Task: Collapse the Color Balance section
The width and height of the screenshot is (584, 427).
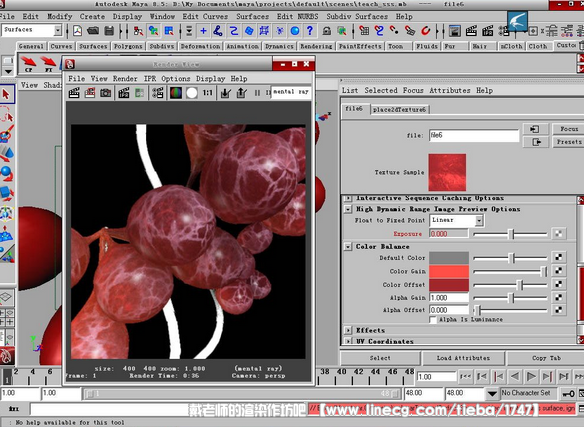Action: click(348, 246)
